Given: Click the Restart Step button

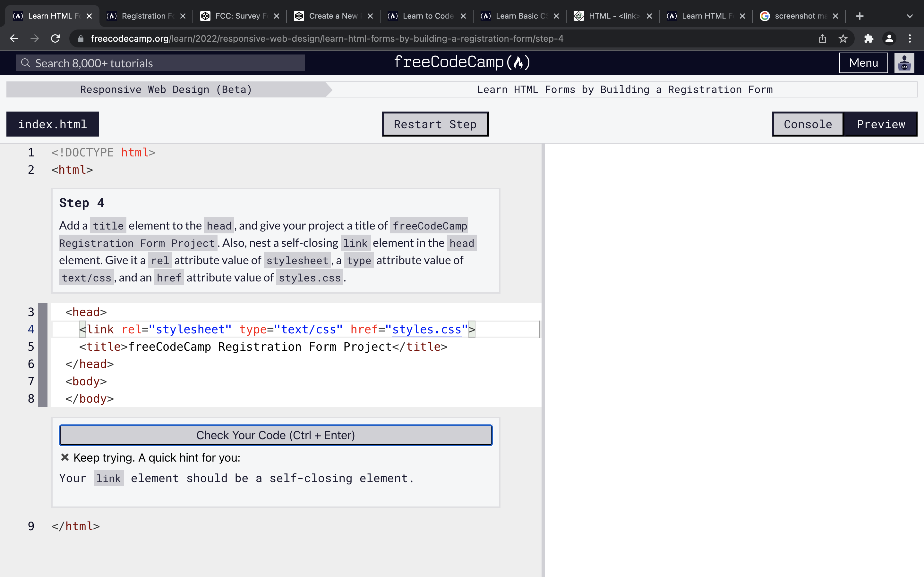Looking at the screenshot, I should [x=435, y=124].
